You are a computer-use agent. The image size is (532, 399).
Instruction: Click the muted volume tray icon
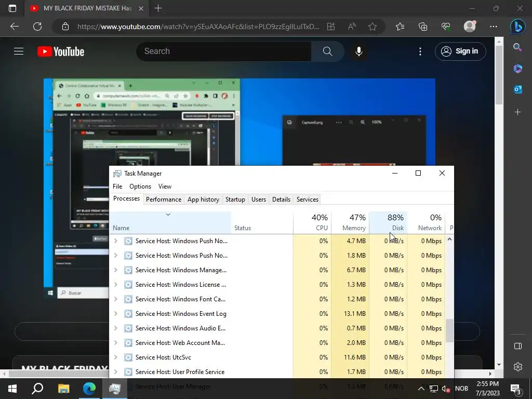446,389
